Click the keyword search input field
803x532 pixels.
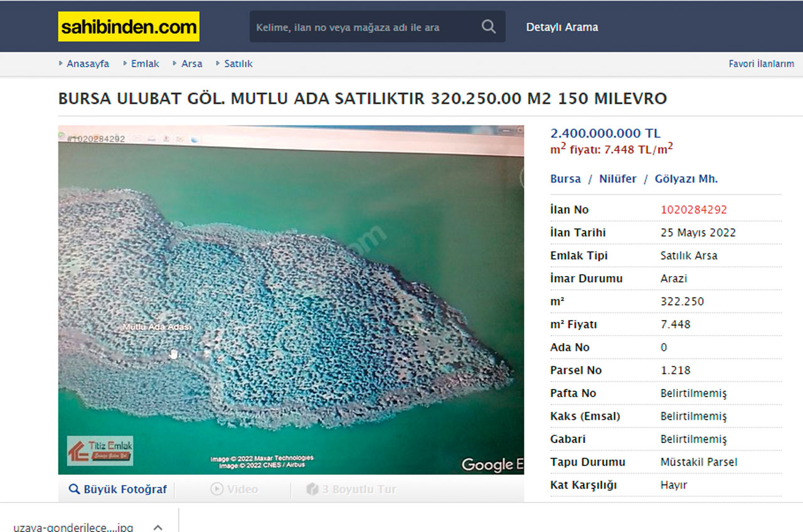pos(351,26)
